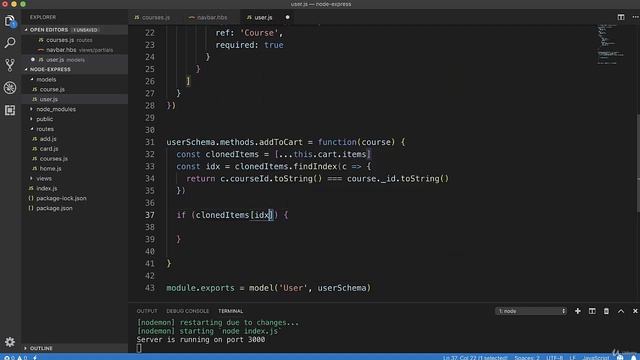This screenshot has height=360, width=640.
Task: Click the Explorer sidebar title
Action: pyautogui.click(x=43, y=17)
